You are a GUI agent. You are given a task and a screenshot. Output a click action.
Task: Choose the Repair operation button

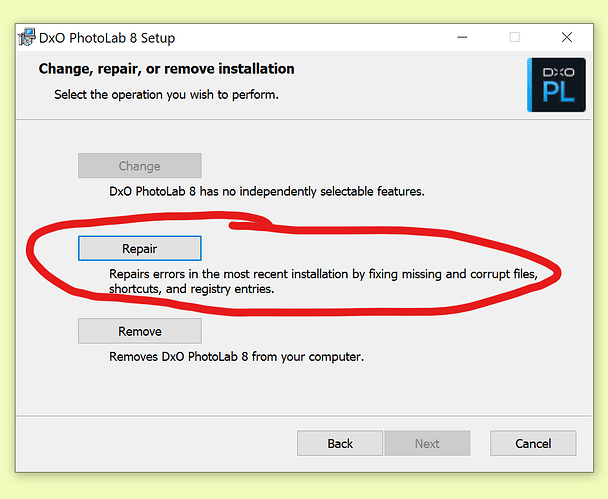pos(140,248)
